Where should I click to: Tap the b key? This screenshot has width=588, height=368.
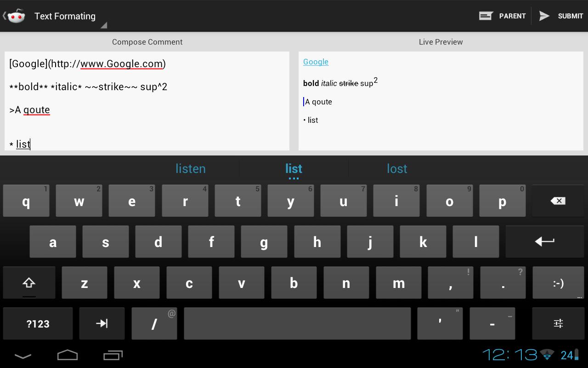294,283
